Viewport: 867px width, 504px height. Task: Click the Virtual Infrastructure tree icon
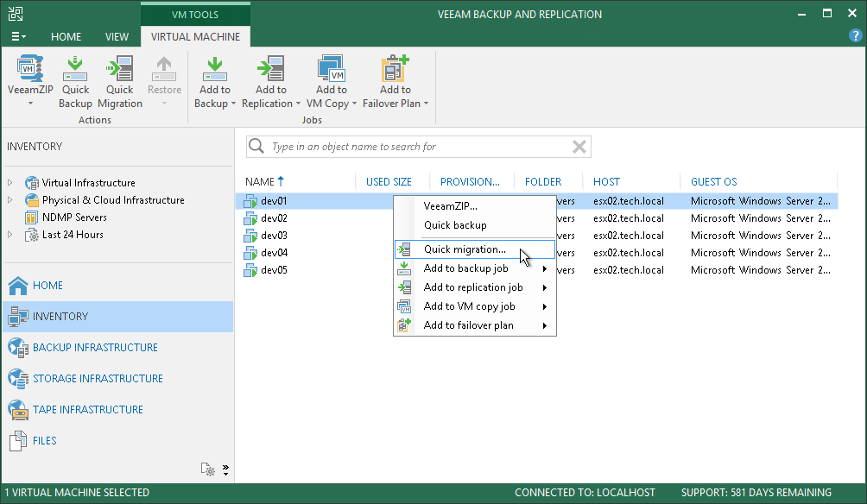click(x=31, y=183)
